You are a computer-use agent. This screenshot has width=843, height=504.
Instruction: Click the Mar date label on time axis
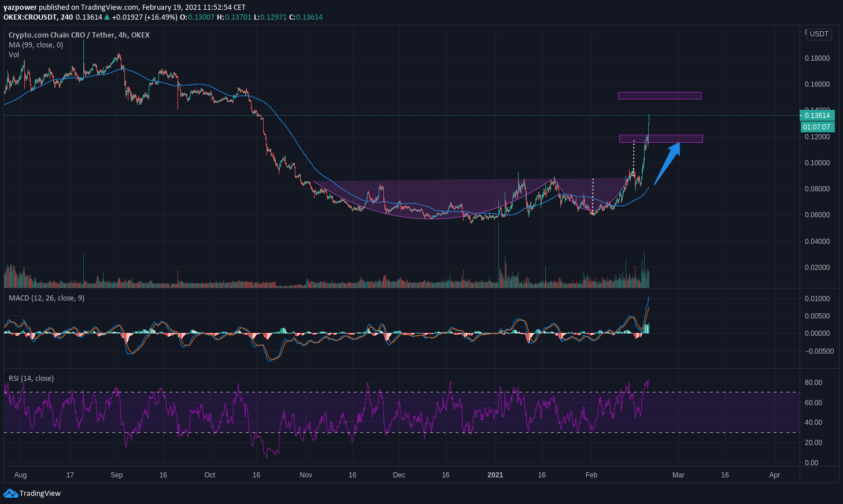point(678,475)
